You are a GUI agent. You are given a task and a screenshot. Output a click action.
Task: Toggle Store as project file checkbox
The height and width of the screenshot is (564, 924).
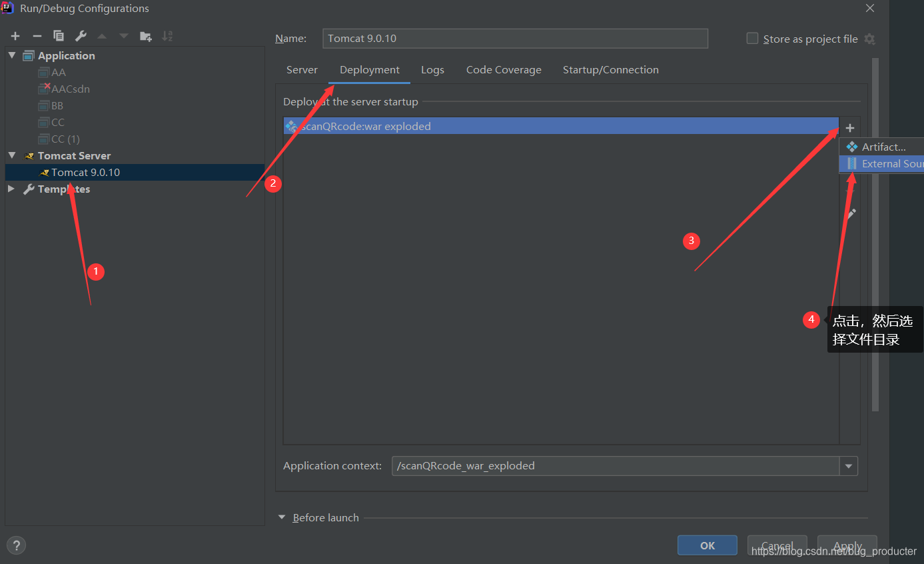click(x=752, y=39)
